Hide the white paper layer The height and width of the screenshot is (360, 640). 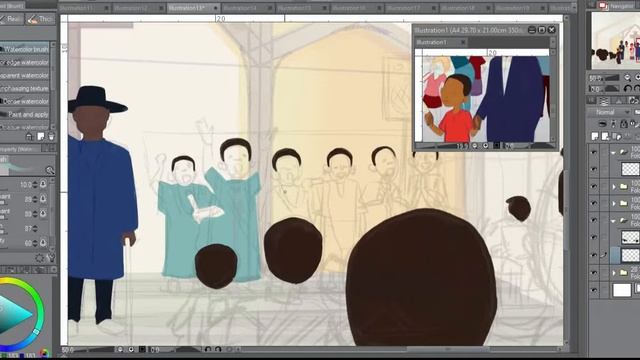click(594, 290)
